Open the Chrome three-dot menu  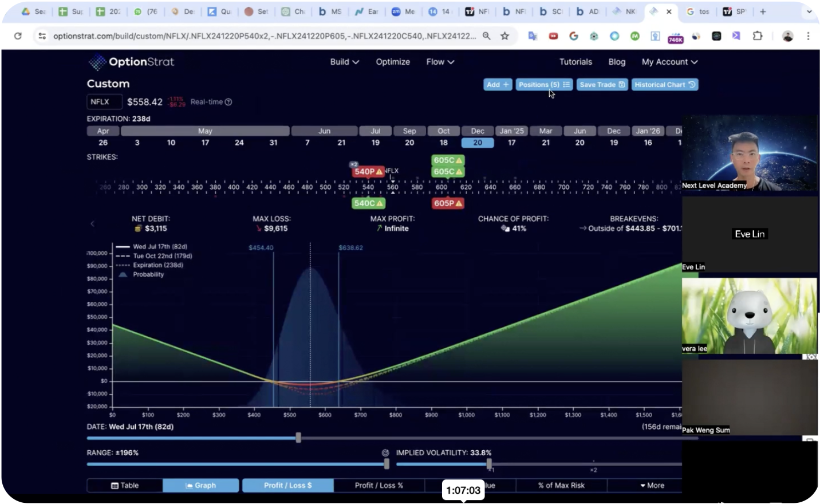pyautogui.click(x=808, y=36)
